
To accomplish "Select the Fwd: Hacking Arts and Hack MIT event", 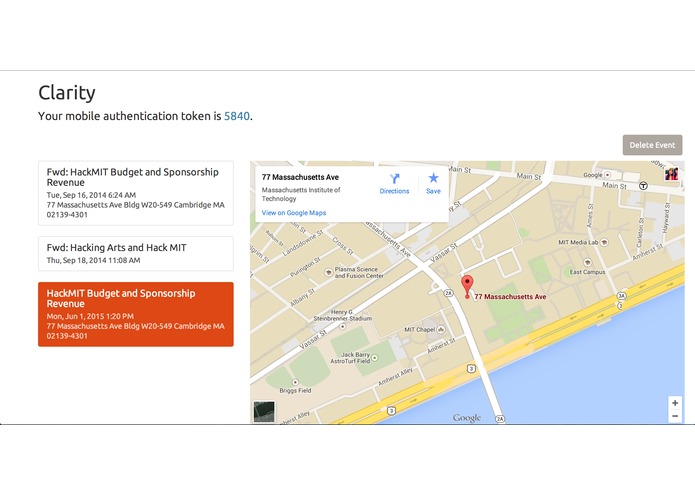I will (136, 253).
